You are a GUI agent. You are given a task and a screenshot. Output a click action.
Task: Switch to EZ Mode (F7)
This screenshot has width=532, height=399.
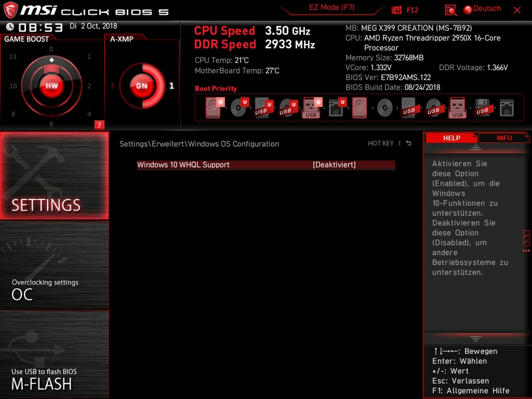(331, 8)
